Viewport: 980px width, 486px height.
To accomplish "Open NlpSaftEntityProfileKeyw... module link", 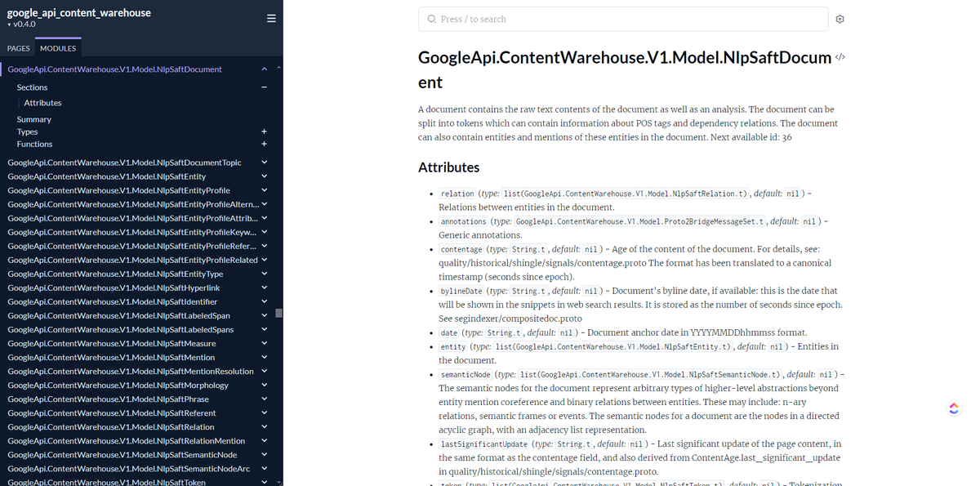I will (x=132, y=232).
